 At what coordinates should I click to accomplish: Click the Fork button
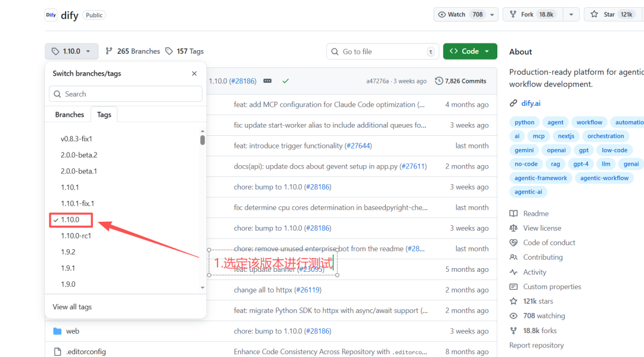532,15
